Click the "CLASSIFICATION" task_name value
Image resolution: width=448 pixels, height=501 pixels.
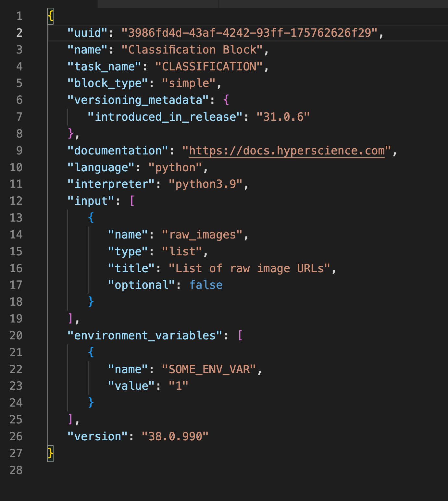pyautogui.click(x=209, y=67)
